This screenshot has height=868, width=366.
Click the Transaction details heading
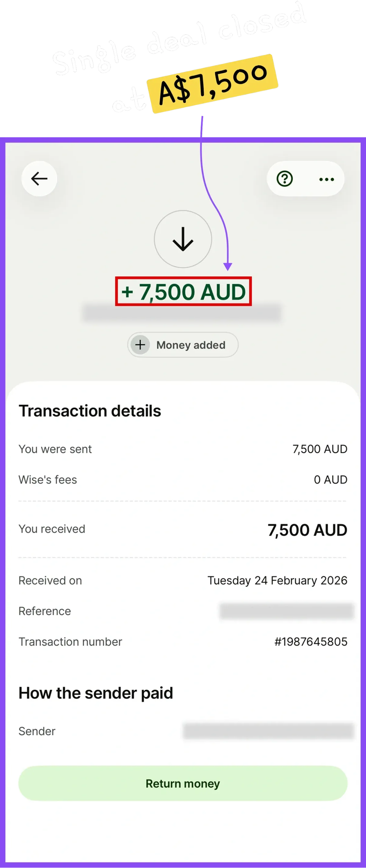point(90,411)
